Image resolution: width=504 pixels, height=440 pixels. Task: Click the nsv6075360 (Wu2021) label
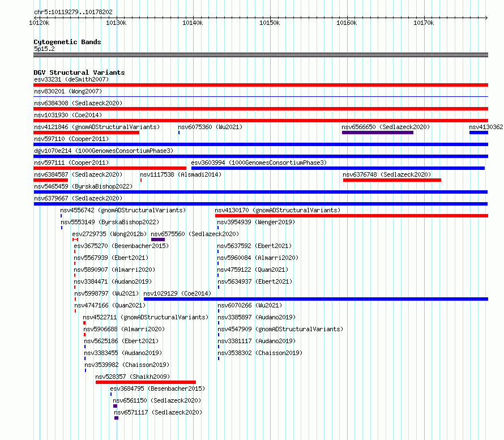click(210, 127)
